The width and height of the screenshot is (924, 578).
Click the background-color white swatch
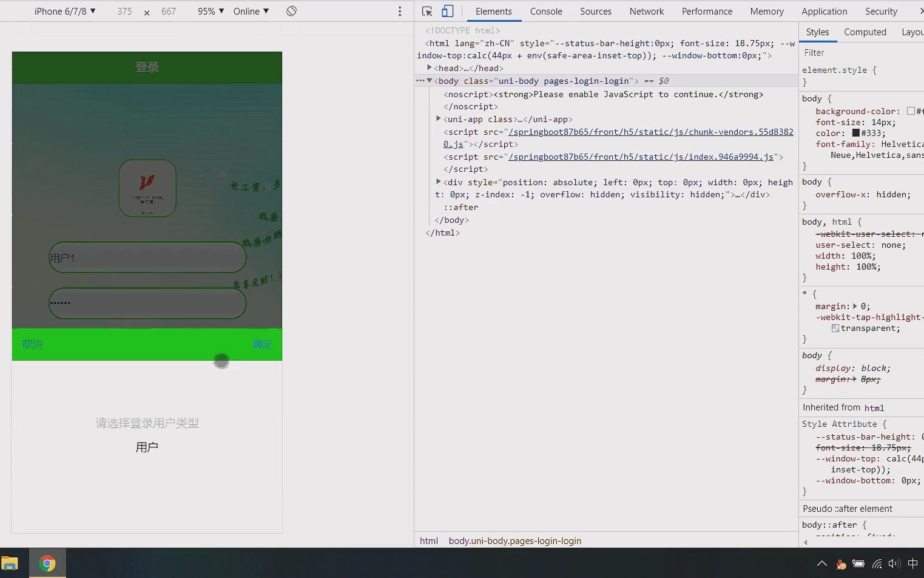point(911,111)
